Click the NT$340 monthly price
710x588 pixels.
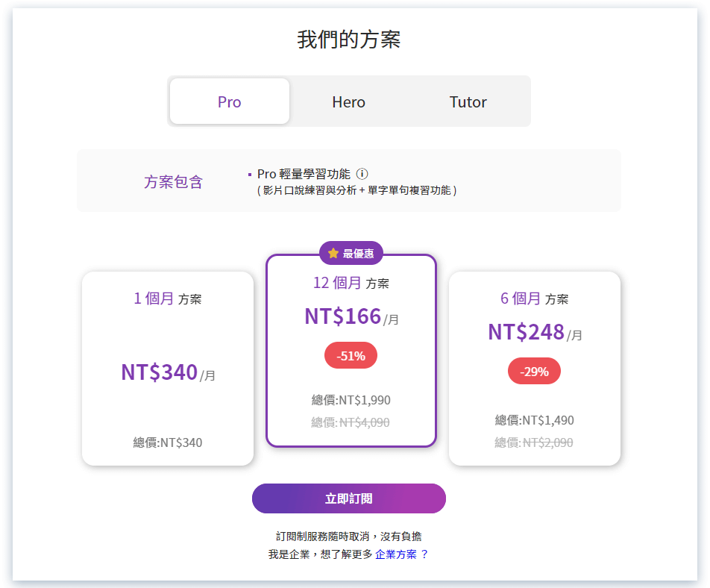[x=160, y=372]
